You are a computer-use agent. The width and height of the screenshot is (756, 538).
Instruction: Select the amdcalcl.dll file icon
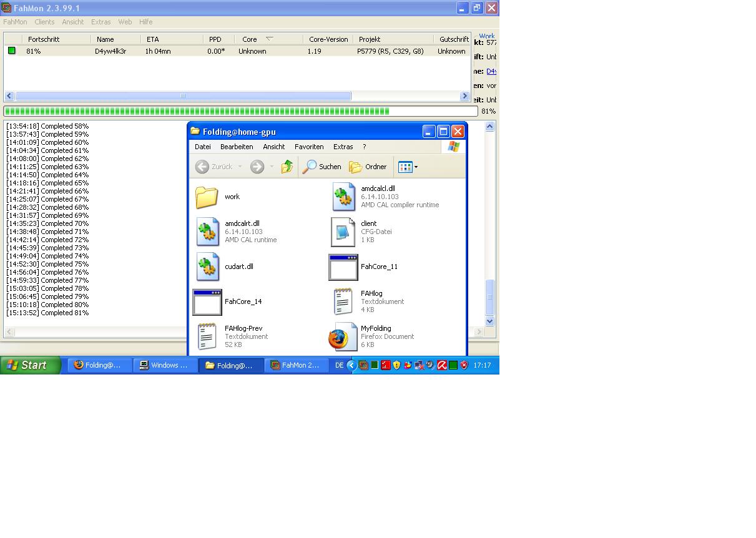343,197
